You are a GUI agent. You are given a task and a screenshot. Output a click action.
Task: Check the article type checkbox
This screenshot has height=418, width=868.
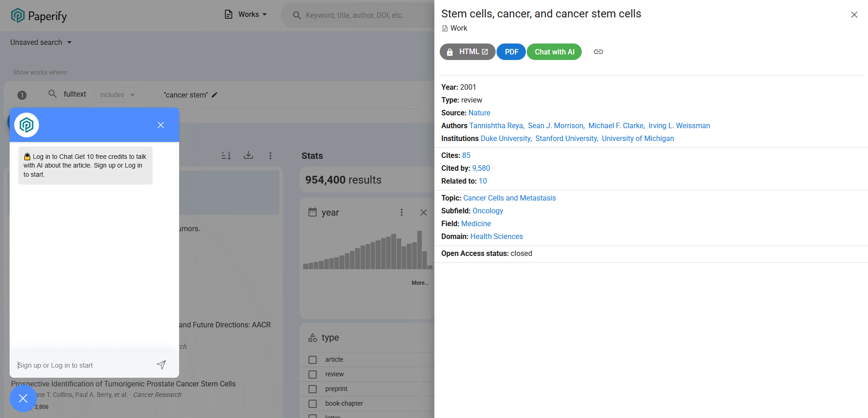click(313, 360)
